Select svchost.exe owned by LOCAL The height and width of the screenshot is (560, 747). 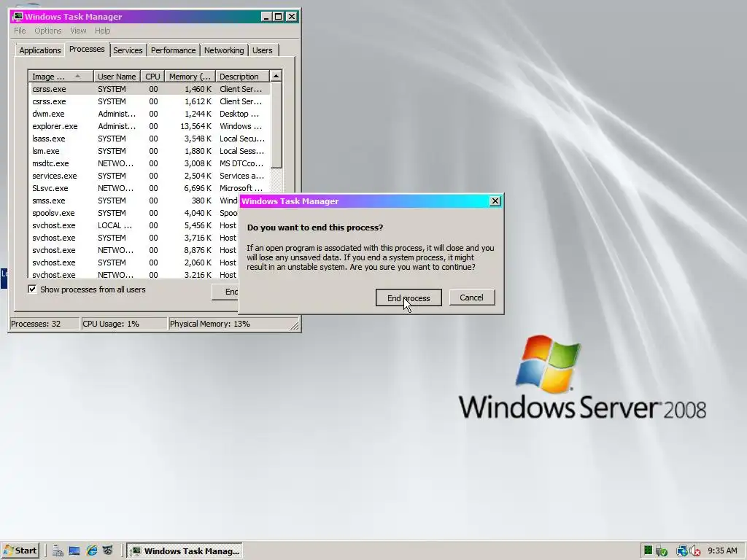(133, 225)
